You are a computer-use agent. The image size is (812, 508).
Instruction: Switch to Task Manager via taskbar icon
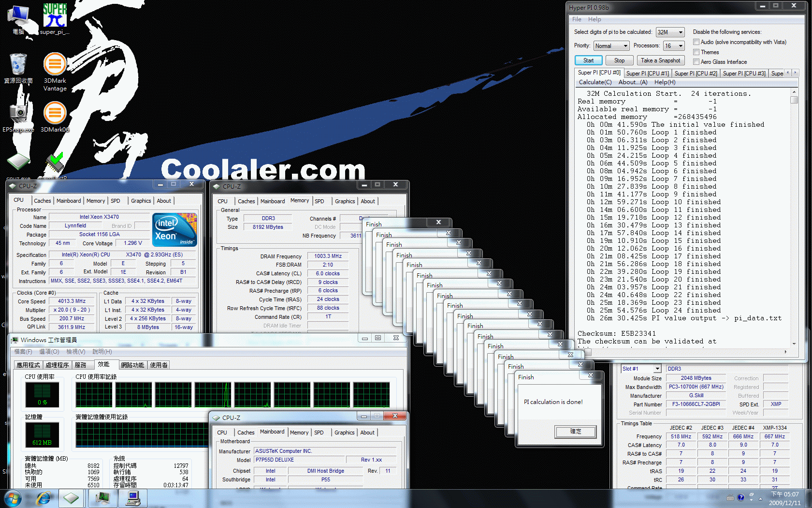(102, 498)
